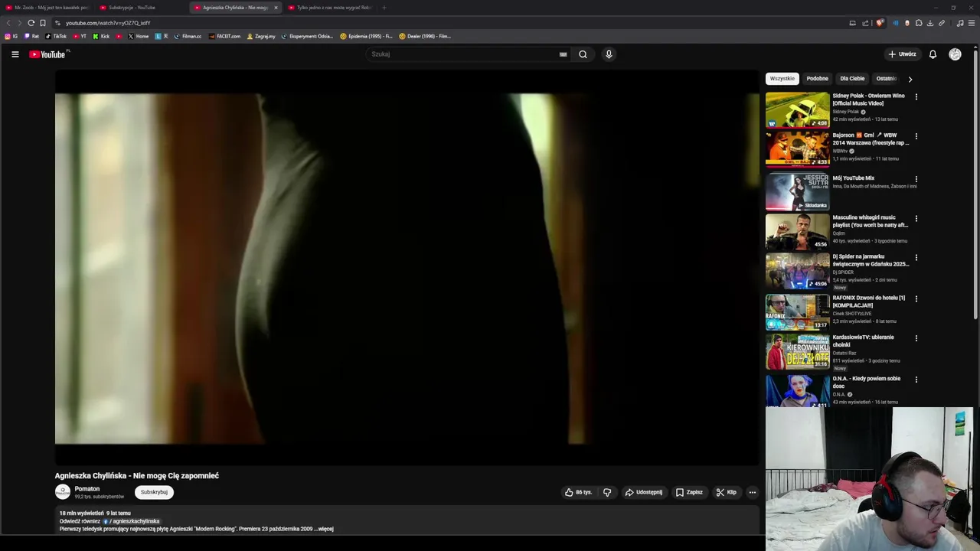Viewport: 980px width, 551px height.
Task: Open Pomaton channel name link
Action: point(87,489)
